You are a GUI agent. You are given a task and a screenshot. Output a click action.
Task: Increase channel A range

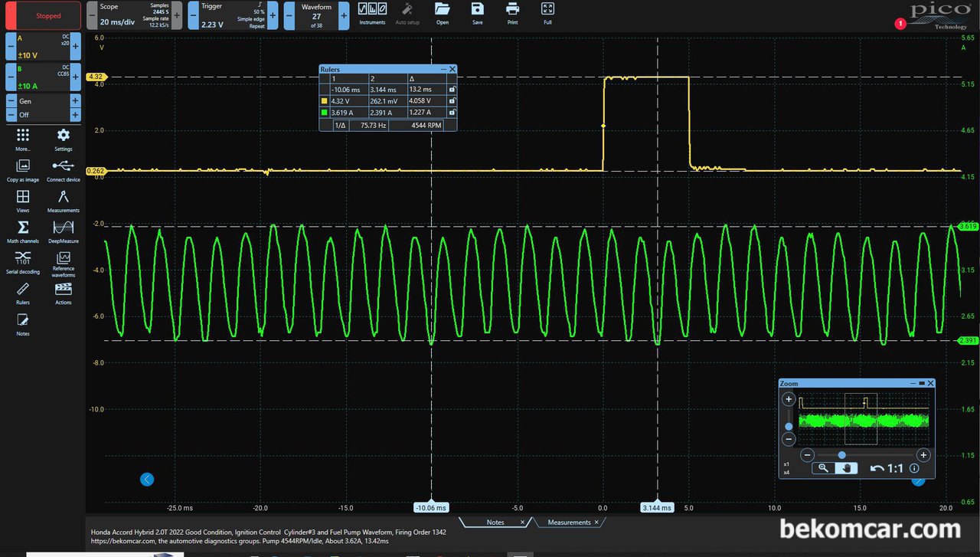click(x=75, y=46)
